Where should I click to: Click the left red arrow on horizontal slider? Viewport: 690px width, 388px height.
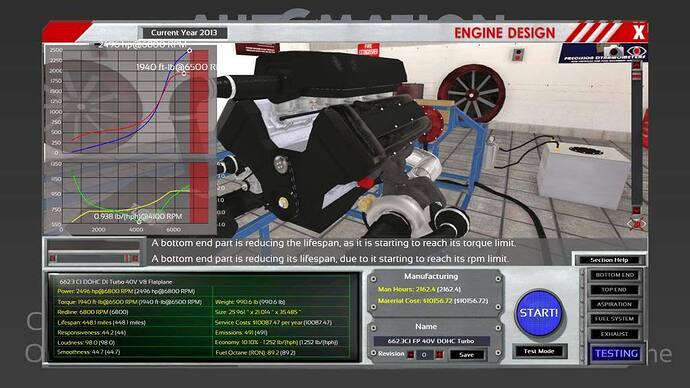[53, 258]
